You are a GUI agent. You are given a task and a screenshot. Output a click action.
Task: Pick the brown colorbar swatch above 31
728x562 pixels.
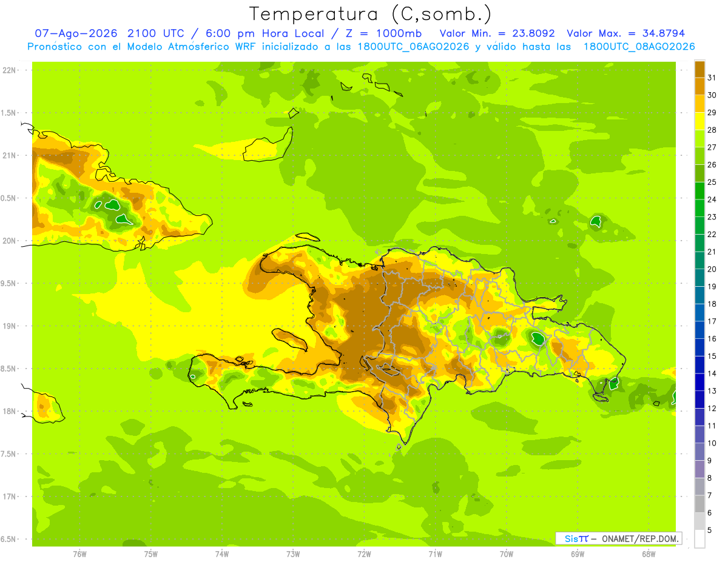pos(699,69)
